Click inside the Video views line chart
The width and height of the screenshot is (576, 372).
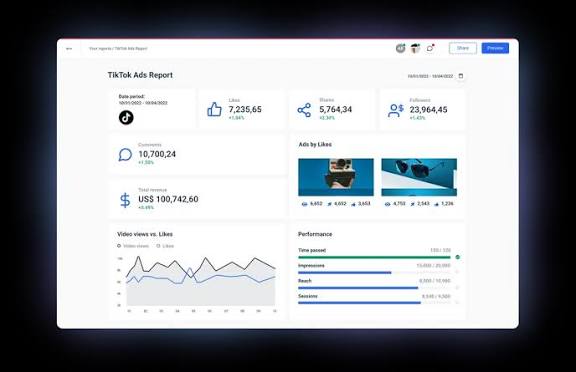(x=201, y=281)
